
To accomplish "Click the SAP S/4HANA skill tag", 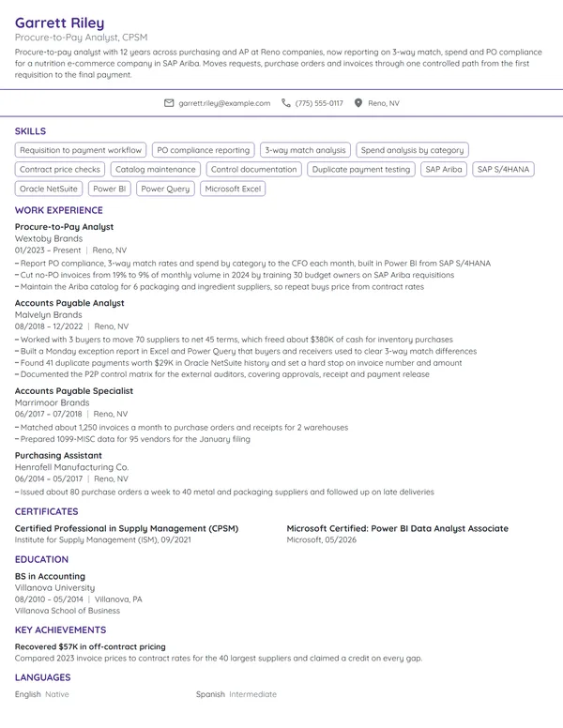I will click(x=503, y=170).
